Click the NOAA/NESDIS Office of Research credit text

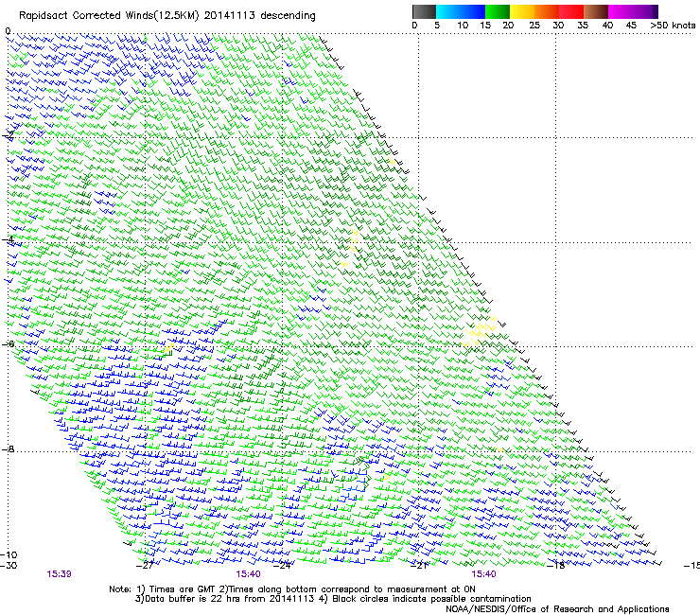point(557,608)
